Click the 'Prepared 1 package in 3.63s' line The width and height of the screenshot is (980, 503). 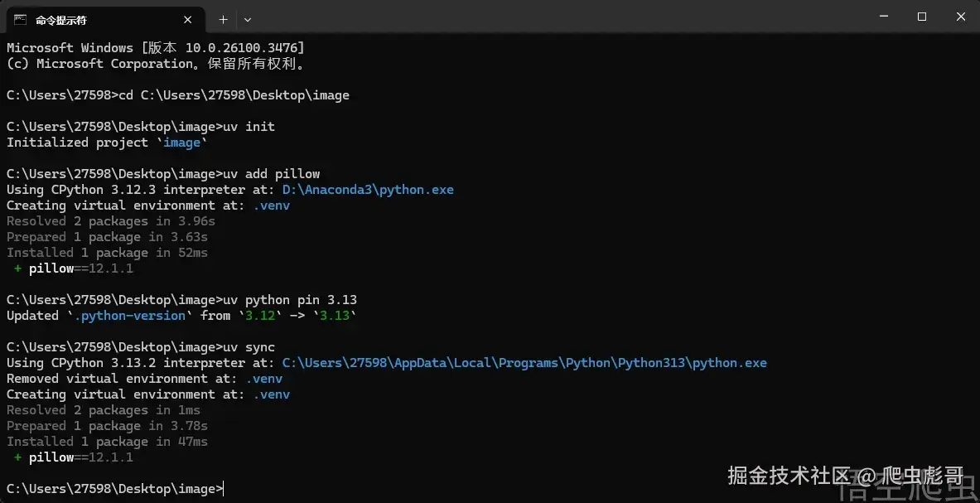[x=108, y=237]
